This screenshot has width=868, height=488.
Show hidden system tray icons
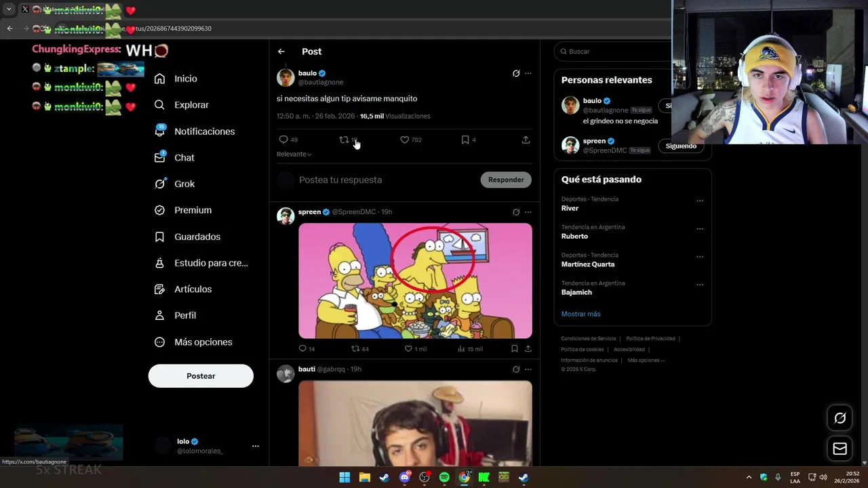click(x=749, y=477)
